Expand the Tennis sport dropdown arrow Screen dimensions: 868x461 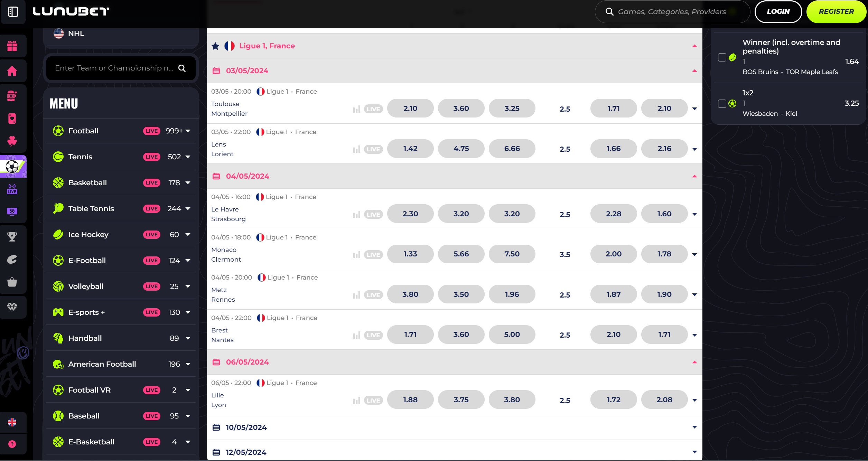pos(188,157)
